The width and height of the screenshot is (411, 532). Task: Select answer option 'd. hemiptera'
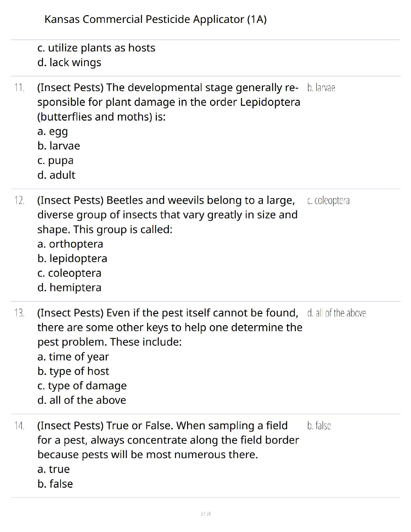click(x=69, y=287)
